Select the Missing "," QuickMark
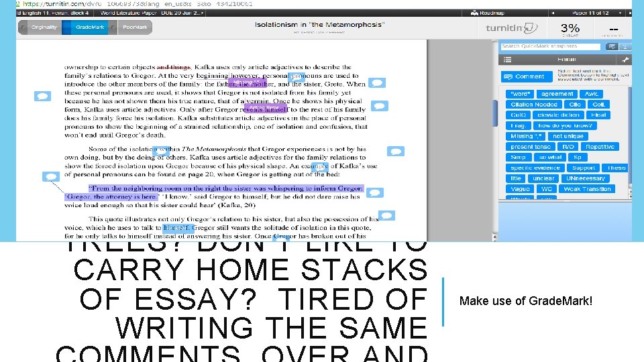Screen dimensions: 644x362 coord(525,136)
